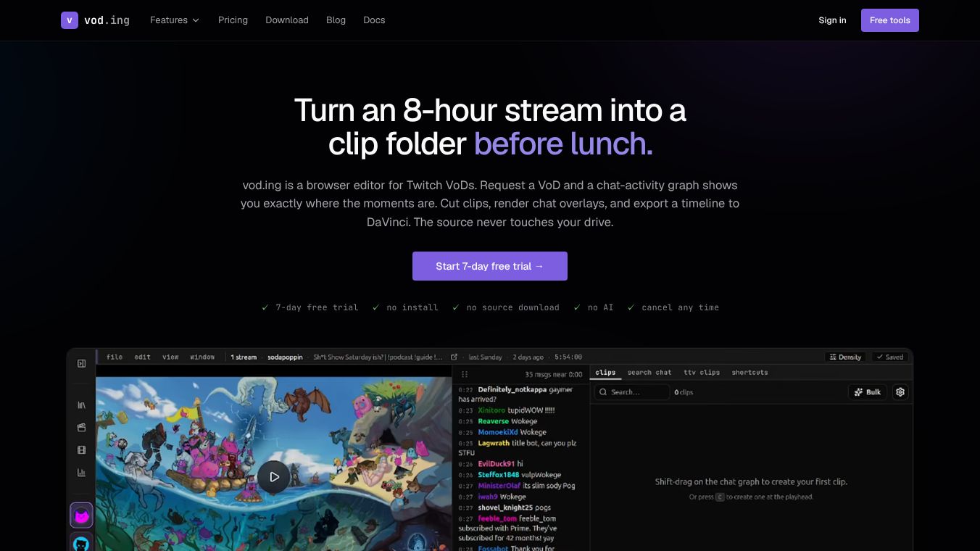Viewport: 980px width, 551px height.
Task: Click the '2 days ago' text
Action: (x=528, y=357)
